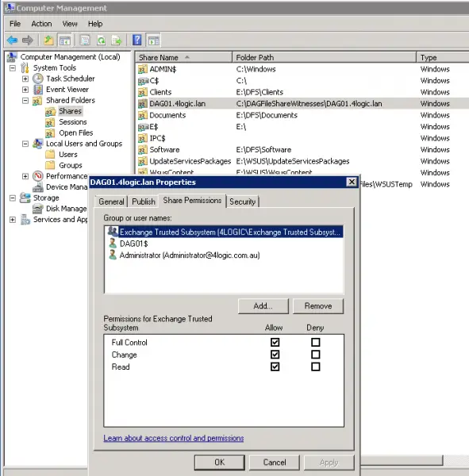Click the Export List toolbar icon
Viewport: 469px width, 476px height.
117,40
